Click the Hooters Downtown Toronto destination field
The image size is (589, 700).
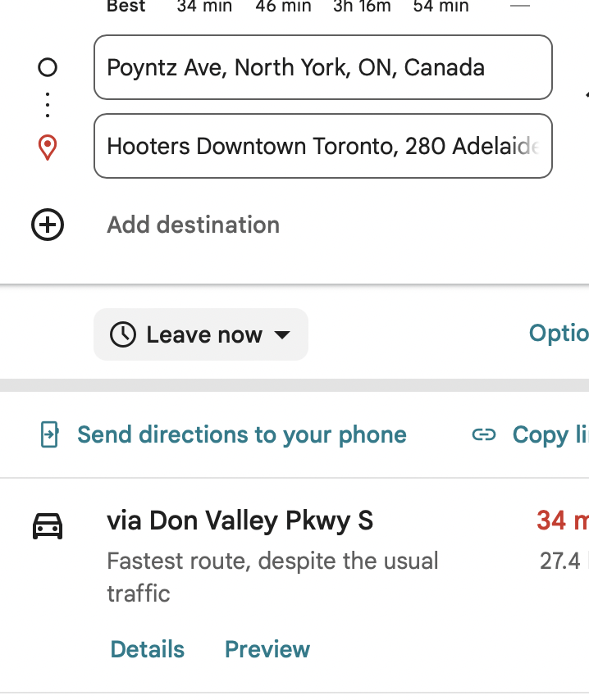click(x=323, y=148)
